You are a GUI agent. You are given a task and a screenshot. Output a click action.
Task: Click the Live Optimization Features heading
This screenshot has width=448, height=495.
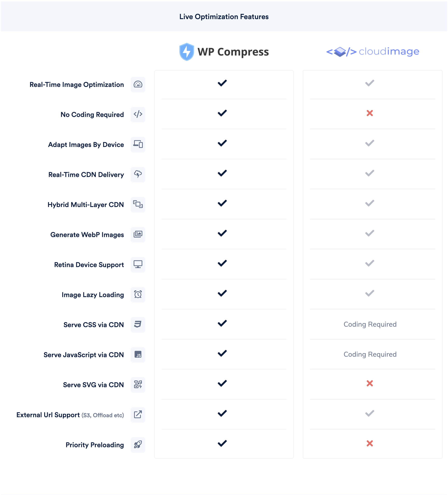(x=224, y=17)
